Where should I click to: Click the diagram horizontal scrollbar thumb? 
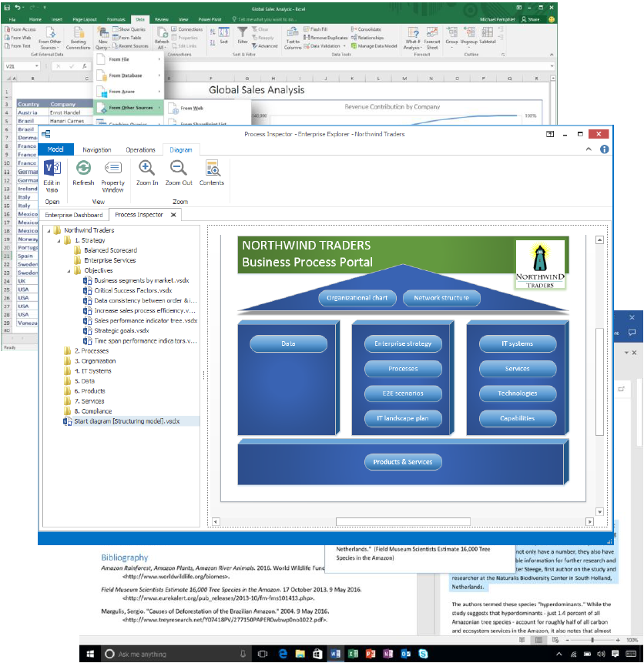[x=403, y=522]
